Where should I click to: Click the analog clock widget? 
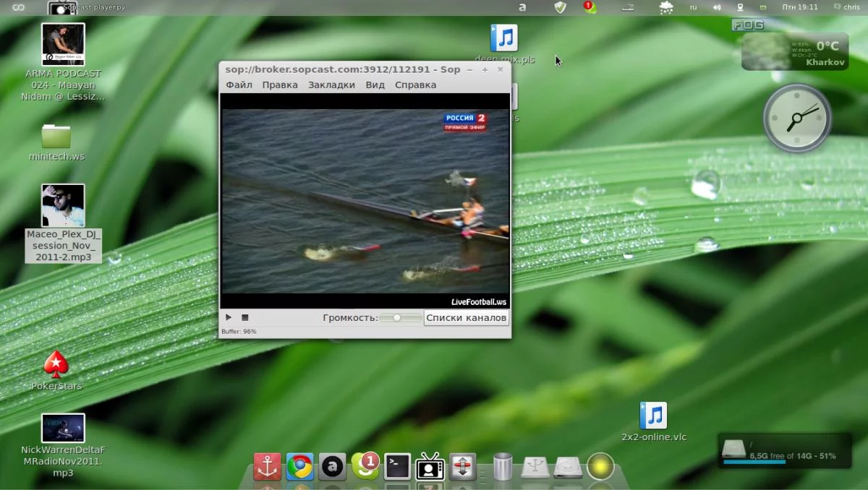point(797,118)
